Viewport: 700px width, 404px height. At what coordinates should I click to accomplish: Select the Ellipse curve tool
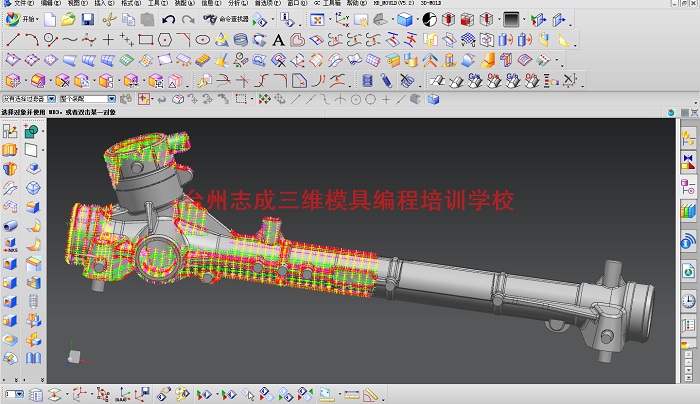[202, 40]
